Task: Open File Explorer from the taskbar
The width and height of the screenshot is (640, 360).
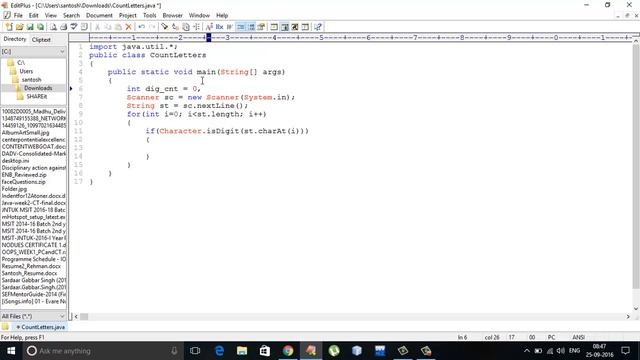Action: [242, 351]
